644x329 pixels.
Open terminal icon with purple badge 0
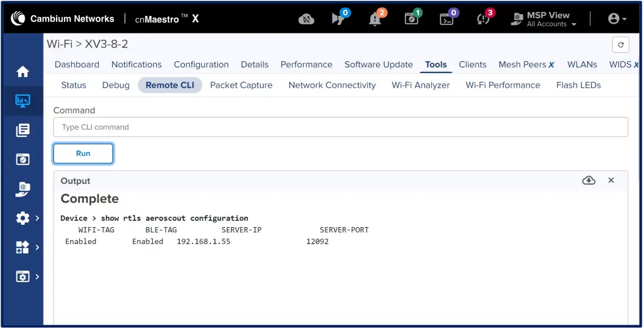(x=448, y=18)
